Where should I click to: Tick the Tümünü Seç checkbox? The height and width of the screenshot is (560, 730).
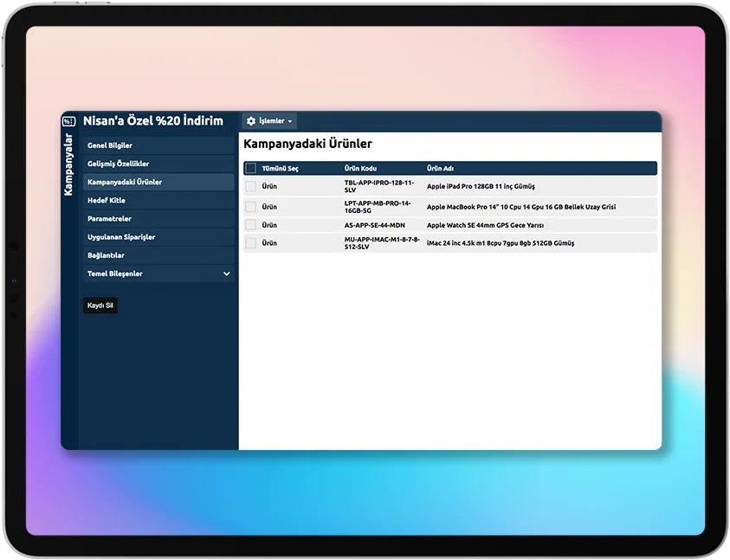250,169
